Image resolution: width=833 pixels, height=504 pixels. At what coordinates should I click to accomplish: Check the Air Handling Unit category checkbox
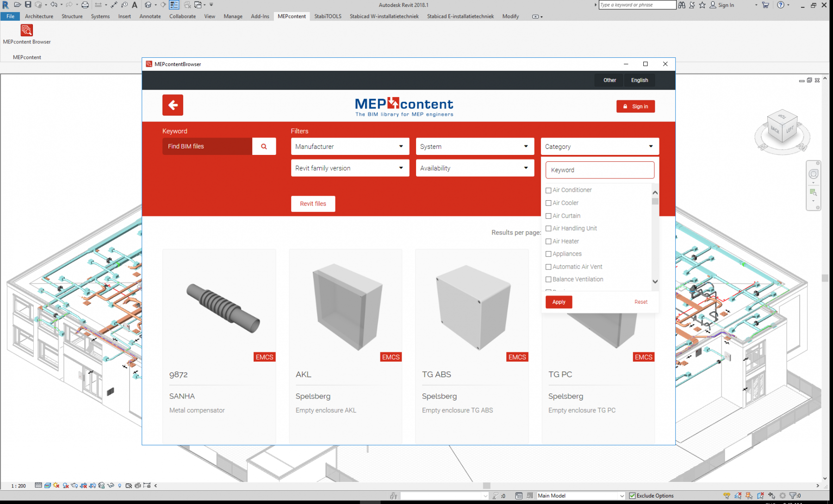pos(548,228)
